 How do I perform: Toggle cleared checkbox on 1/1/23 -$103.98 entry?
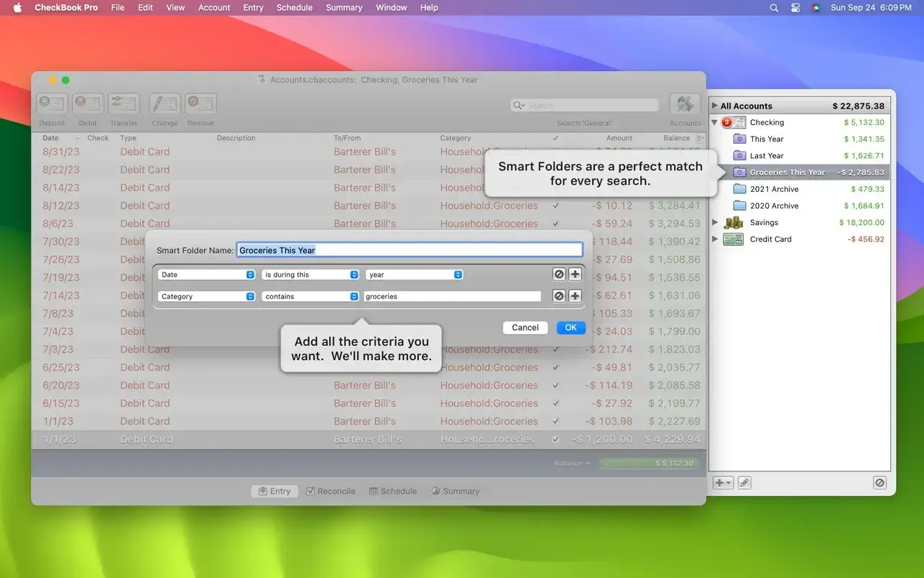(x=555, y=421)
